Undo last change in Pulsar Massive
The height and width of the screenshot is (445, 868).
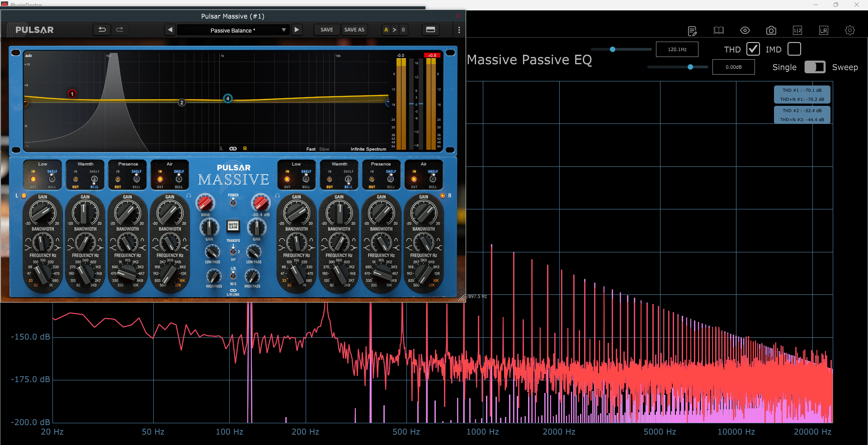pos(102,29)
